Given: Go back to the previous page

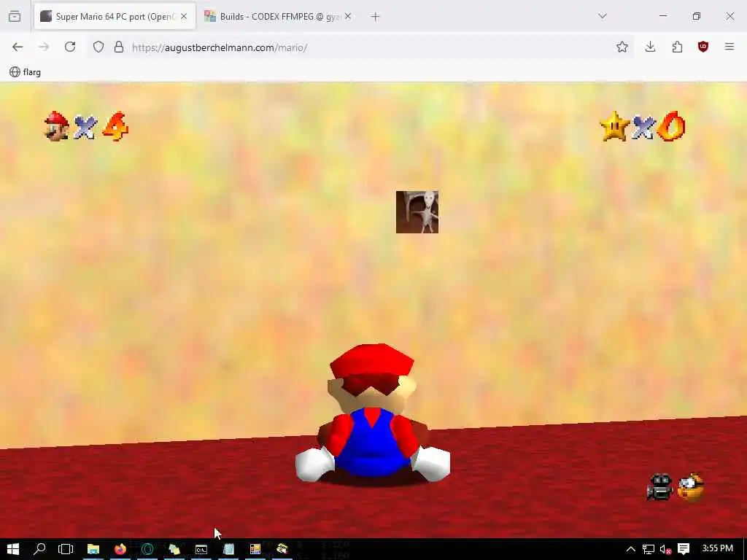Looking at the screenshot, I should [x=18, y=47].
